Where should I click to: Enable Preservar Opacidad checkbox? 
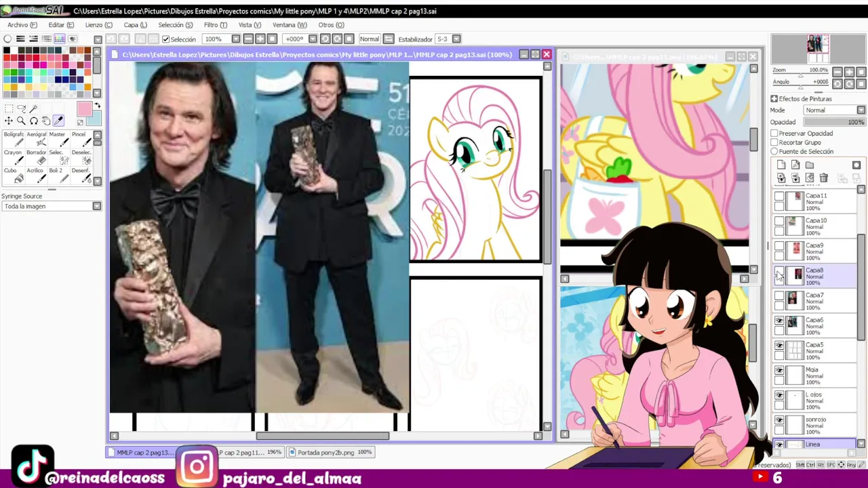click(x=774, y=134)
